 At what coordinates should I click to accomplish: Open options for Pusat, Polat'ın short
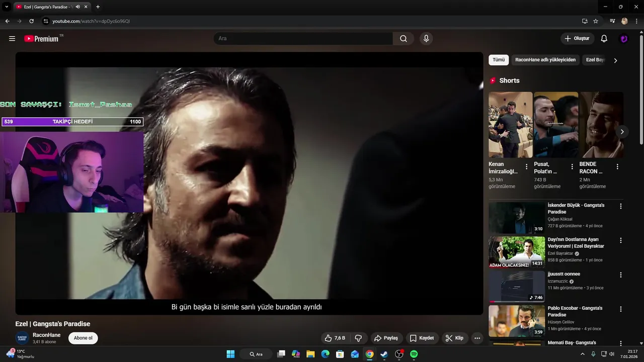[x=572, y=166]
